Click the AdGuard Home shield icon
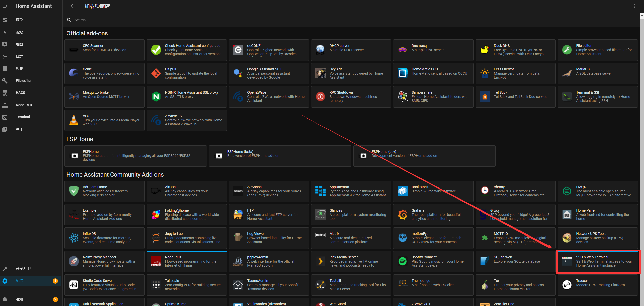Image resolution: width=644 pixels, height=306 pixels. tap(74, 191)
